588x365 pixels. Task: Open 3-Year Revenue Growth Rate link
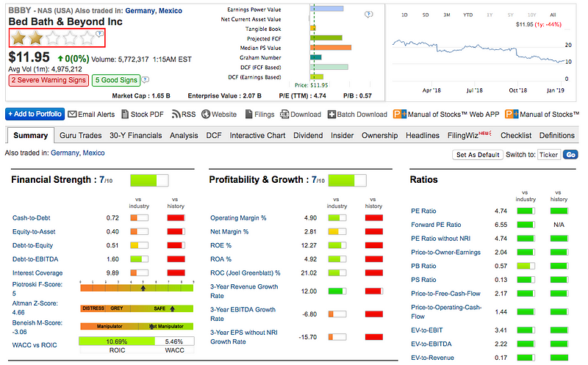pyautogui.click(x=244, y=291)
